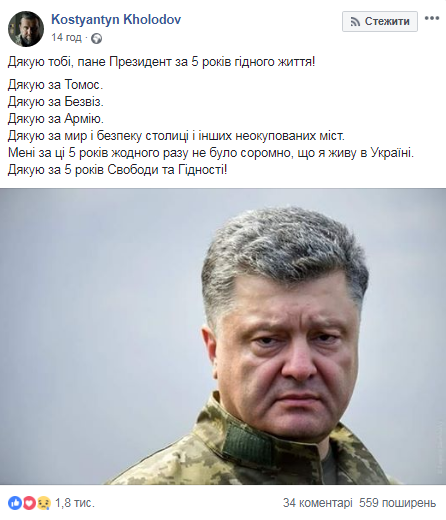Click the Sad crying reaction icon
The image size is (446, 520).
(x=44, y=503)
